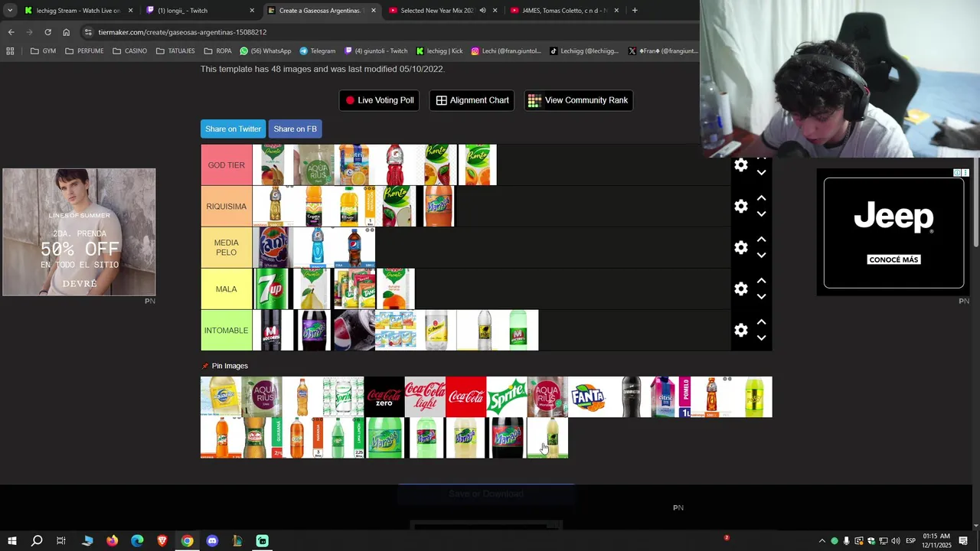The height and width of the screenshot is (551, 980).
Task: Move MALA row down
Action: [761, 297]
